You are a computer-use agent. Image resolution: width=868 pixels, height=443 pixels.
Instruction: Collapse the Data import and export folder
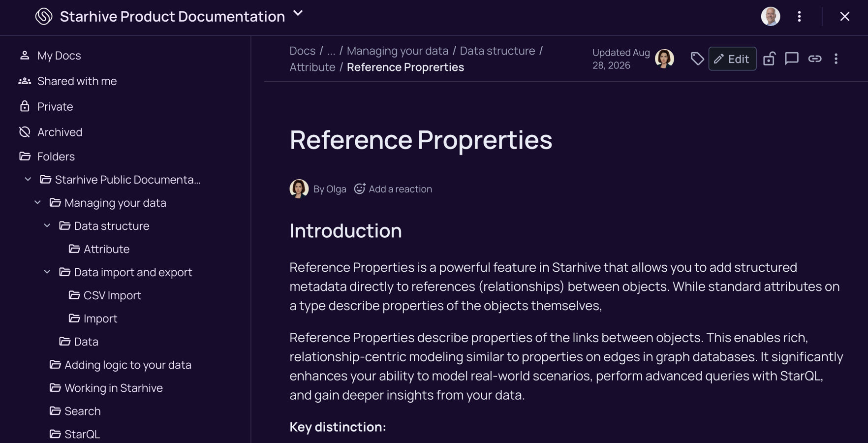pos(47,272)
